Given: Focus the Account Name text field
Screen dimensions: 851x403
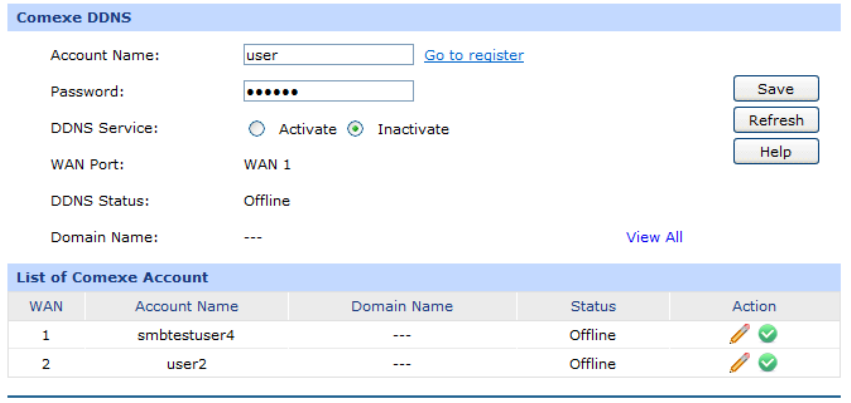Looking at the screenshot, I should pyautogui.click(x=328, y=55).
